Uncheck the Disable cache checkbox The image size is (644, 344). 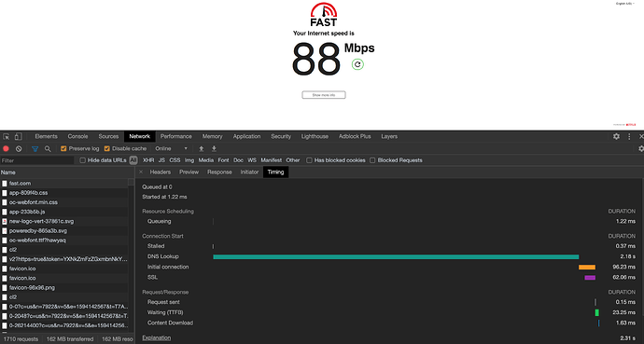106,149
